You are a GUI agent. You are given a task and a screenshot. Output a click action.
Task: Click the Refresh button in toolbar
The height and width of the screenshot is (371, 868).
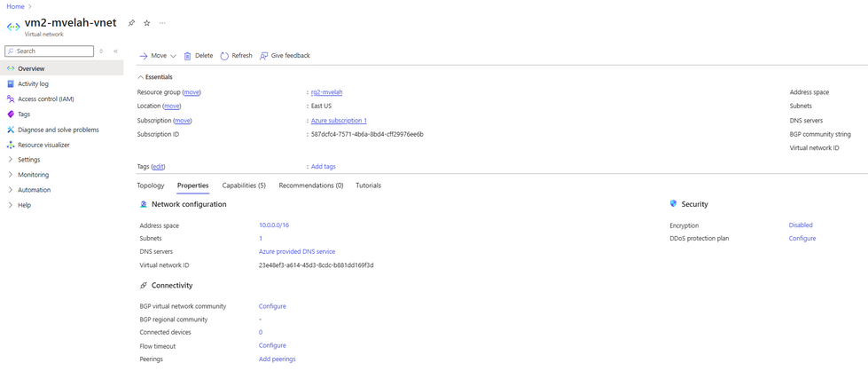tap(236, 55)
